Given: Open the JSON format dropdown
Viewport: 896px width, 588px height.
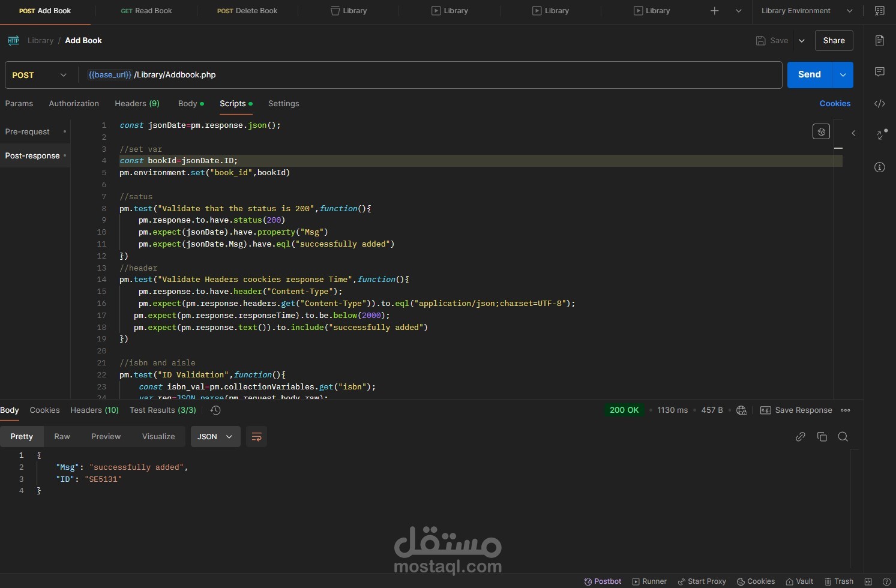Looking at the screenshot, I should (215, 437).
